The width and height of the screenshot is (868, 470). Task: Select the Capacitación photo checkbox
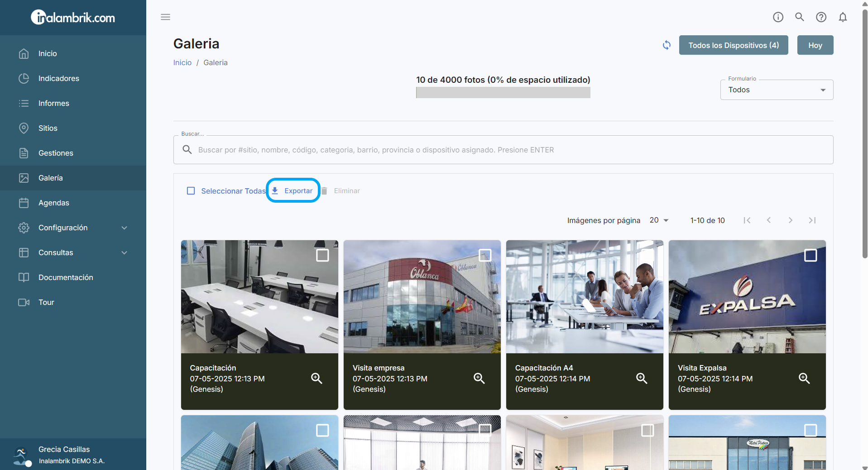point(322,255)
